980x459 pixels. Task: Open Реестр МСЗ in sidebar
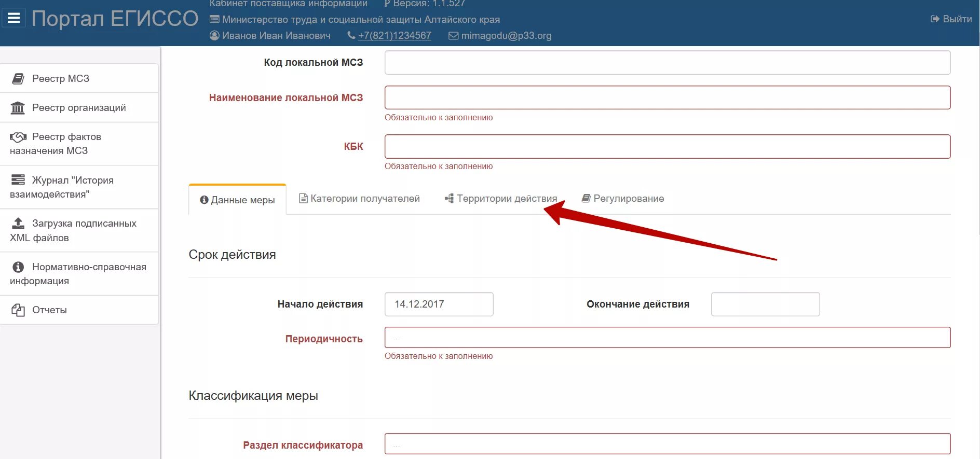tap(79, 78)
